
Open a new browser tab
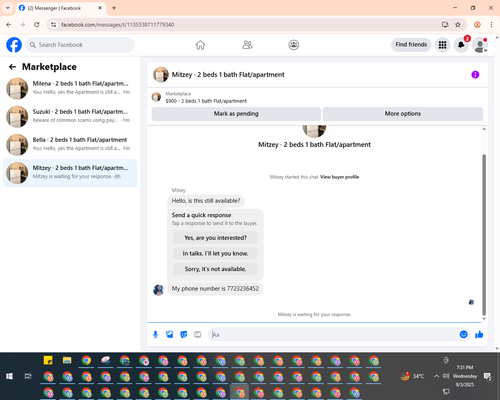pyautogui.click(x=114, y=8)
